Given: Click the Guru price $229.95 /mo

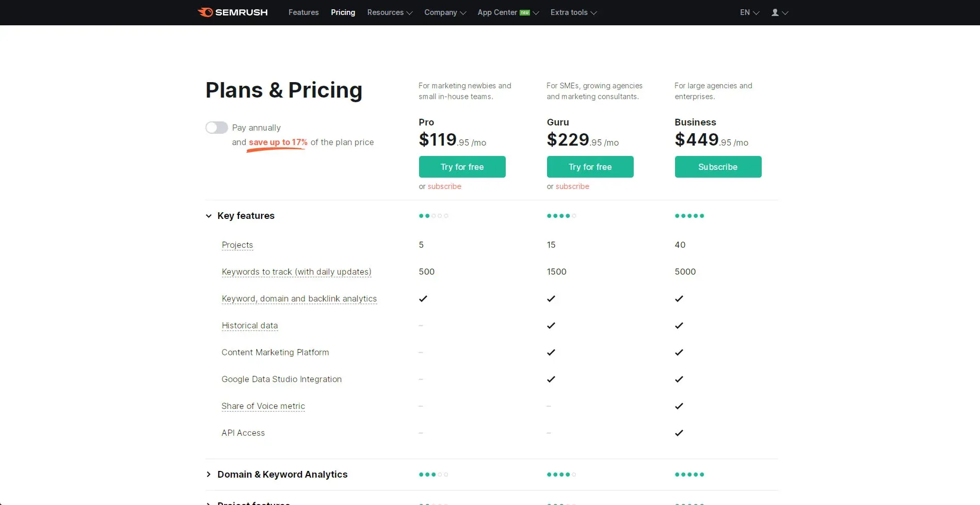Looking at the screenshot, I should tap(583, 139).
